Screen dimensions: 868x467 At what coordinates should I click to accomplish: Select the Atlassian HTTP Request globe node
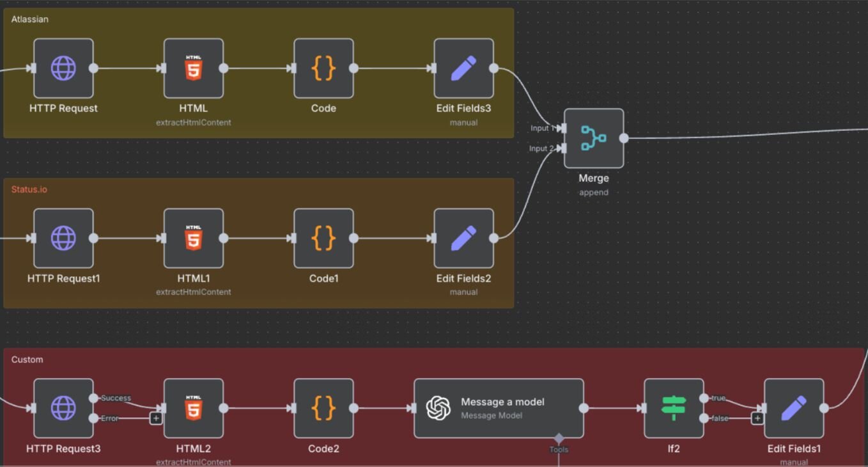click(x=63, y=68)
